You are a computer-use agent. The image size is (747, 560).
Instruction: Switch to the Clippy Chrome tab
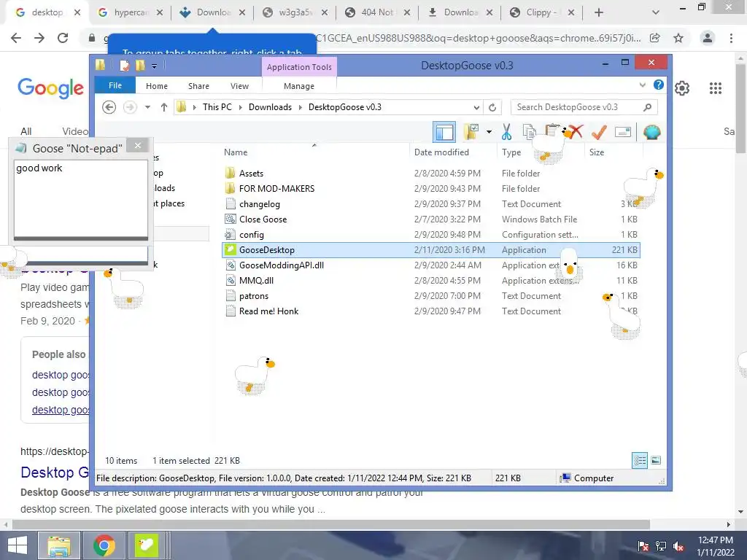click(542, 12)
